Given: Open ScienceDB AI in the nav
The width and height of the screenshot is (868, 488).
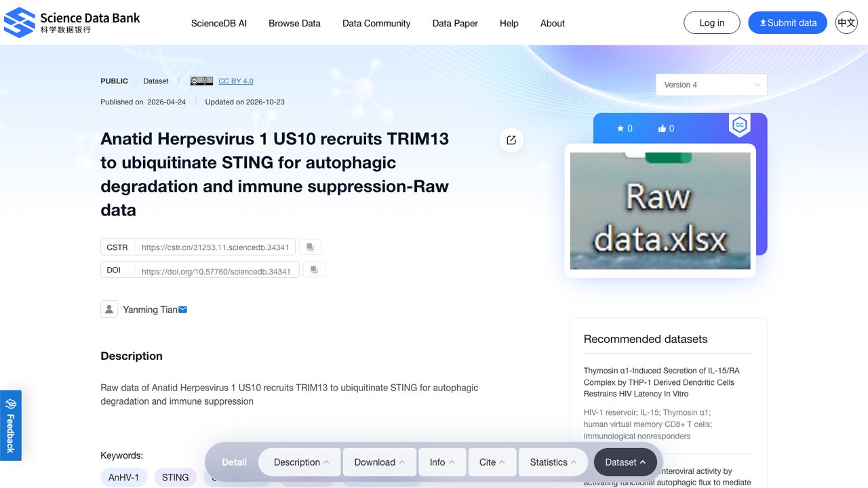Looking at the screenshot, I should click(219, 23).
